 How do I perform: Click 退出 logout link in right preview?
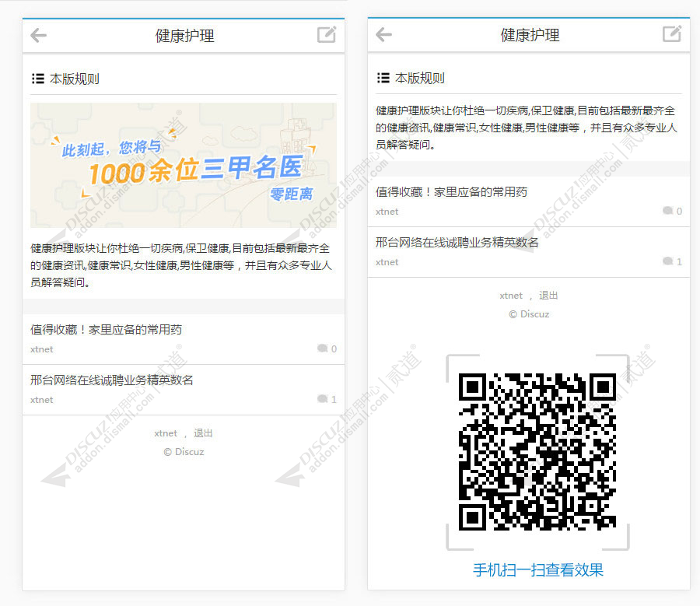coord(548,296)
